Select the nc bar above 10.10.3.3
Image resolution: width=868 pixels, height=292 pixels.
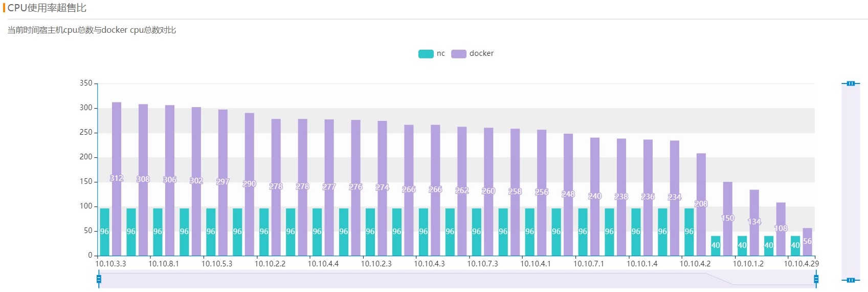coord(104,232)
